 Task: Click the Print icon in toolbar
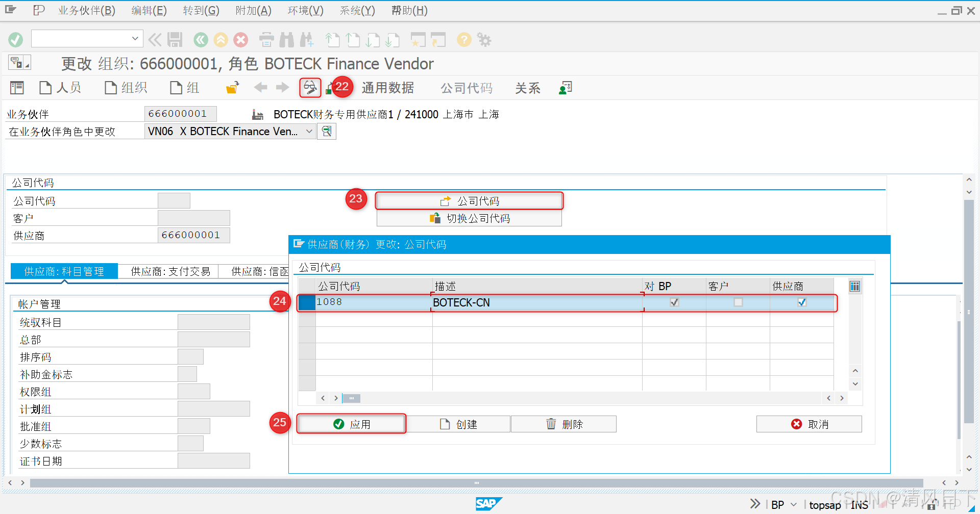pyautogui.click(x=266, y=39)
